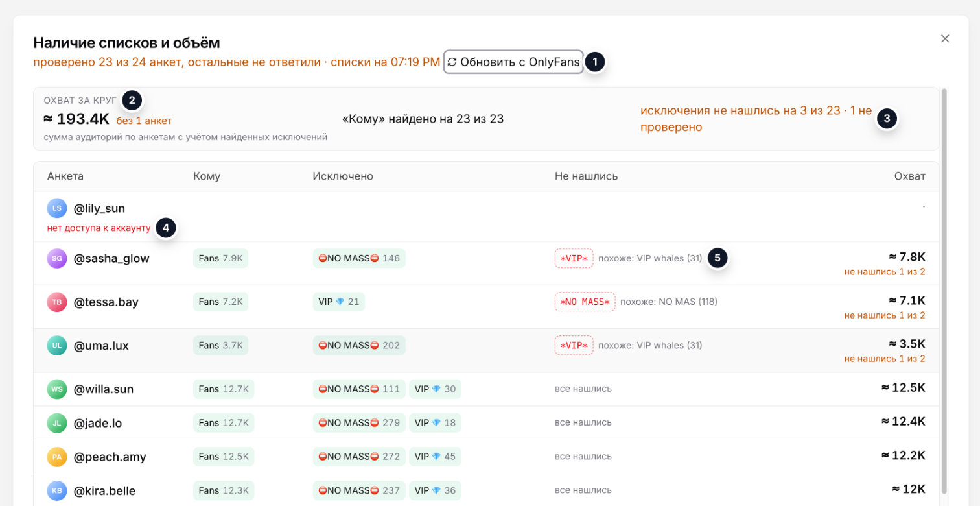Click annotation marker number 5
The width and height of the screenshot is (980, 506).
click(x=717, y=258)
